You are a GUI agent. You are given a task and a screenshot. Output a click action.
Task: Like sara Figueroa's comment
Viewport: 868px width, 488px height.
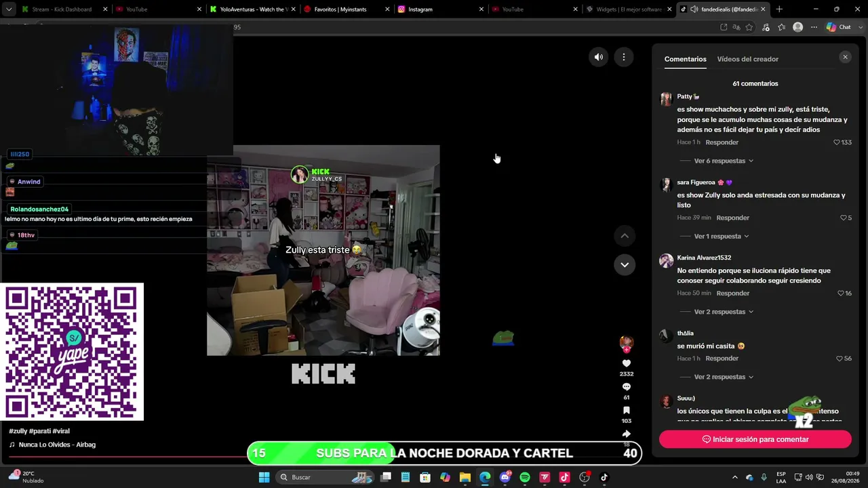coord(844,218)
